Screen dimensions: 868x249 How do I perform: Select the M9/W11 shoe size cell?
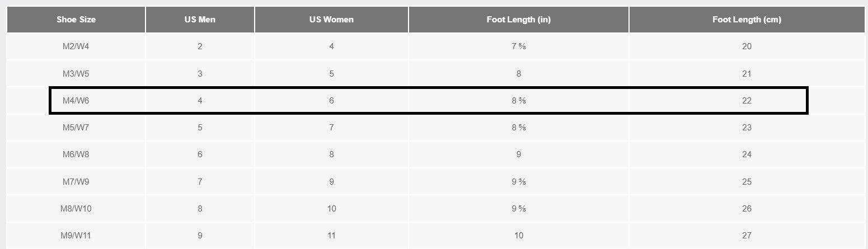click(x=76, y=236)
